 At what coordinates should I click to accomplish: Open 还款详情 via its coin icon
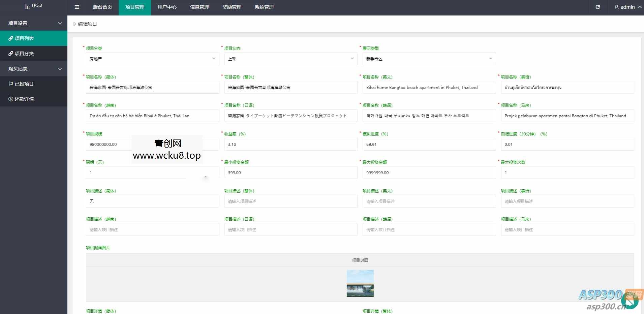click(x=11, y=99)
